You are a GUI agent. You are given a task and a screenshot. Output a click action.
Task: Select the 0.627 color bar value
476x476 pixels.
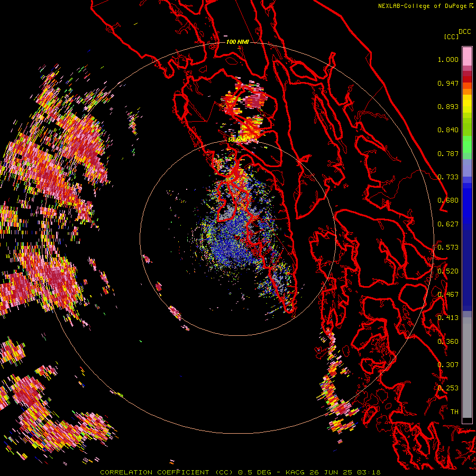point(448,224)
